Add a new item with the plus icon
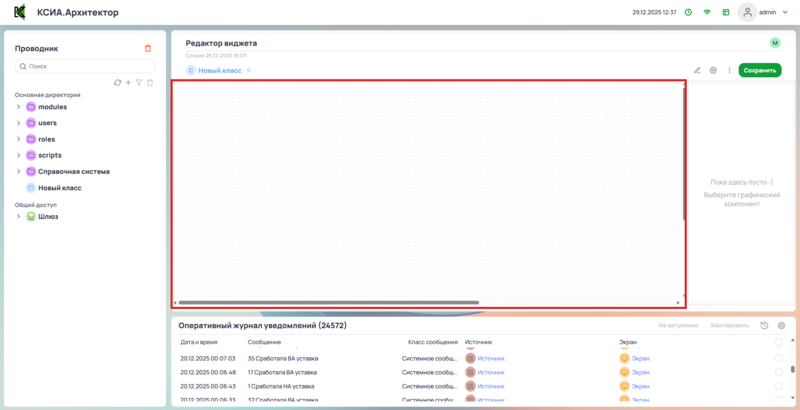 (x=128, y=82)
